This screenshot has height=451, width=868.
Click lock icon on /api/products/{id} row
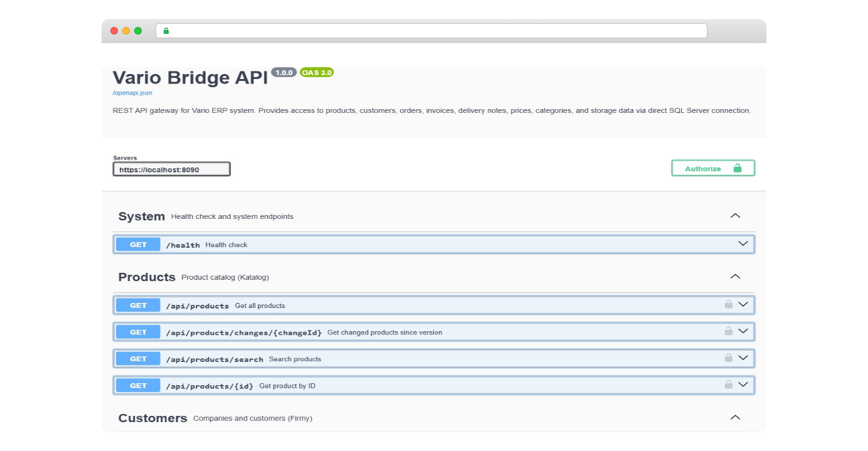point(728,385)
